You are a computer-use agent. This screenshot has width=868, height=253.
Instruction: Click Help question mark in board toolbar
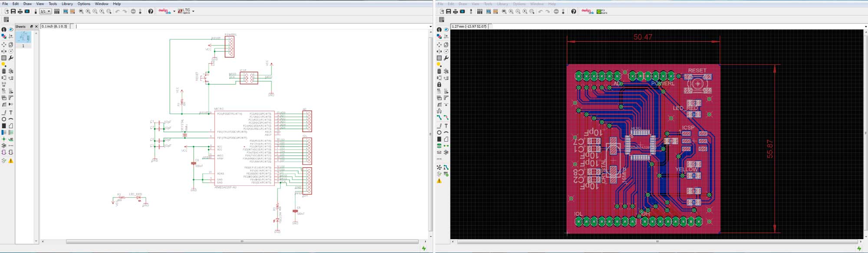click(573, 11)
